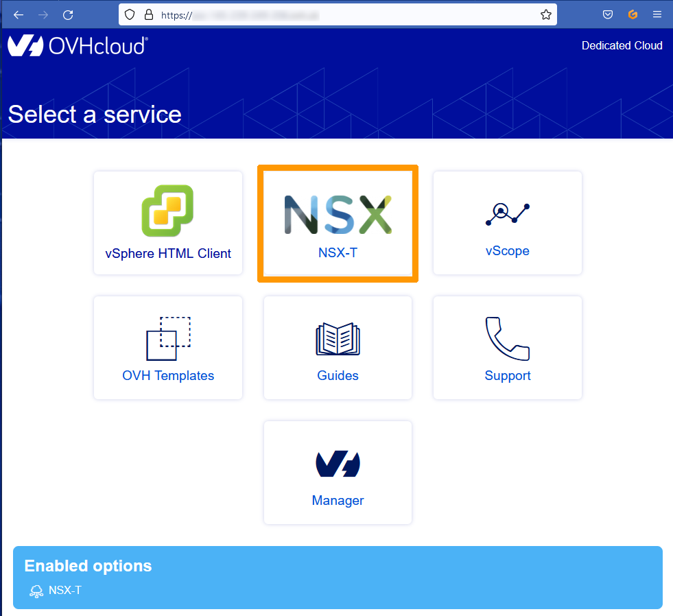Follow the "OVH Templates" text link
673x616 pixels.
click(x=168, y=376)
